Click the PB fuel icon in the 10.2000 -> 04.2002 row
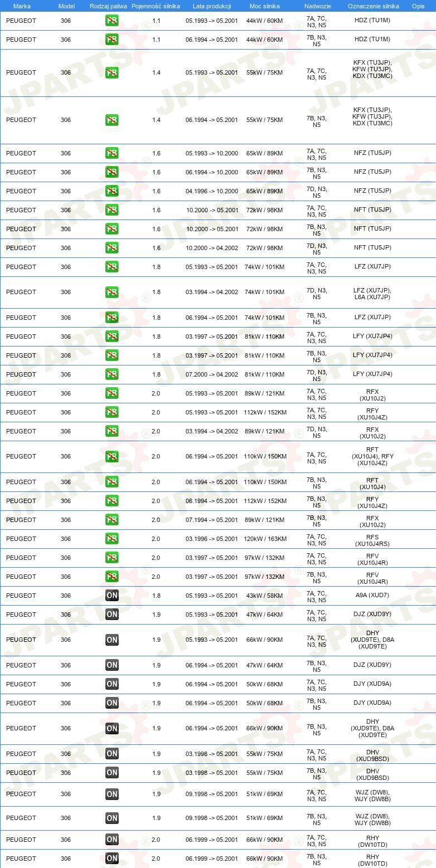436x868 pixels. pos(112,248)
